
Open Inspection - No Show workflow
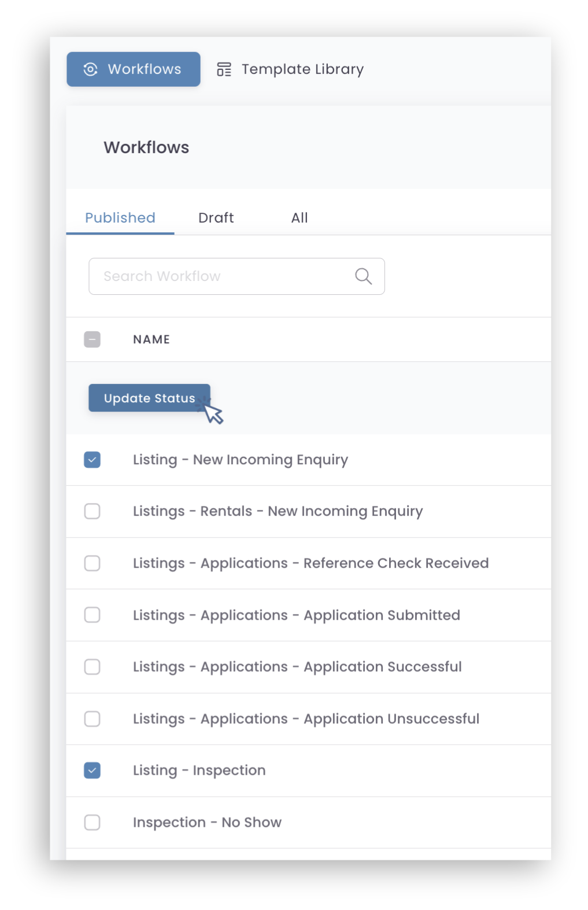[207, 822]
